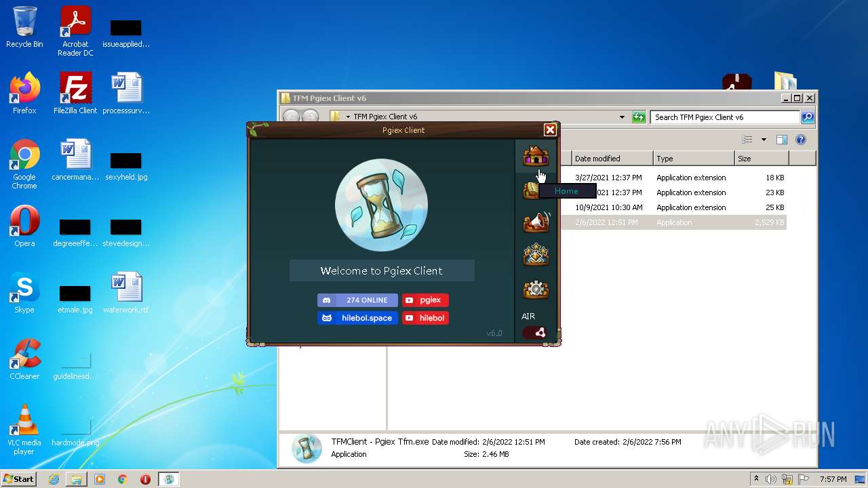
Task: Open CCleaner desktop shortcut
Action: coord(24,359)
